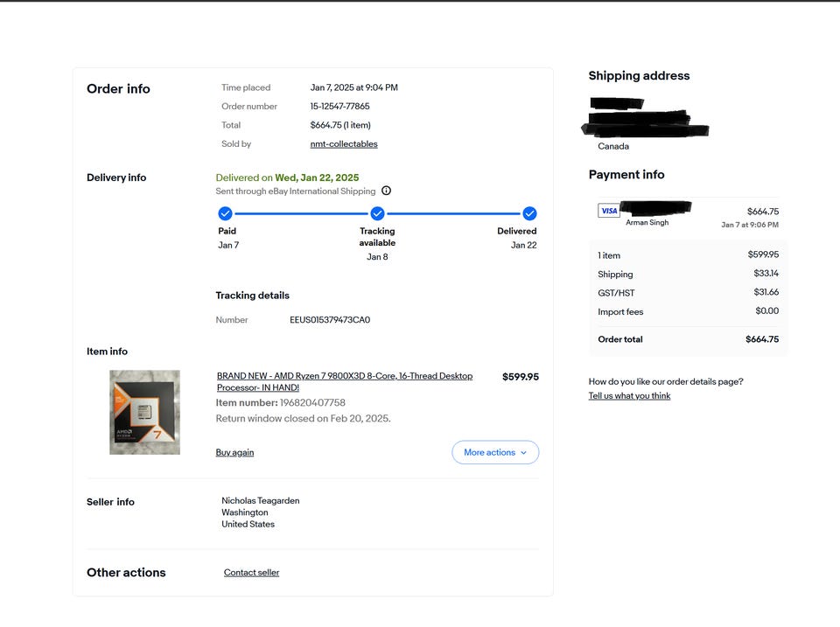The width and height of the screenshot is (840, 627).
Task: Select the order number 15-12547-77865
Action: [339, 106]
